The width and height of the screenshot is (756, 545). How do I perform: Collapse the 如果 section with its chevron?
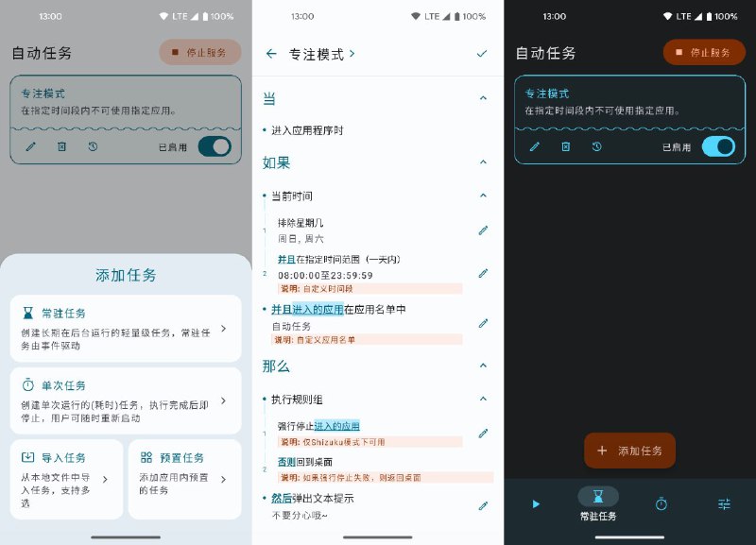coord(484,161)
